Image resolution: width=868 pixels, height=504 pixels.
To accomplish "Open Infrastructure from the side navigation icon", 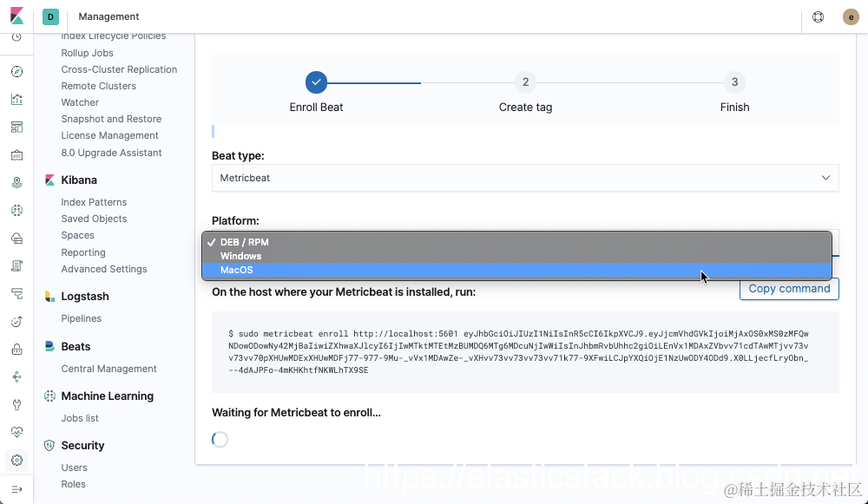I will [x=16, y=239].
